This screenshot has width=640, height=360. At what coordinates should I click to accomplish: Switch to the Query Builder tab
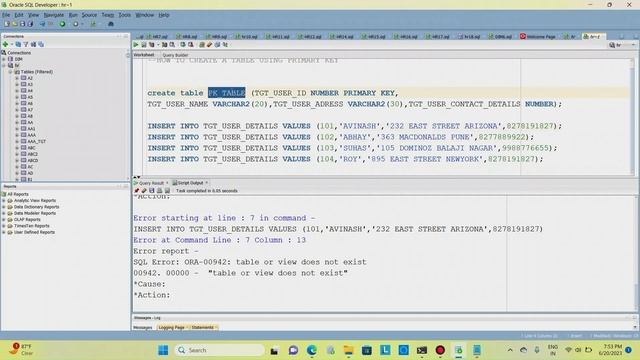pyautogui.click(x=175, y=55)
